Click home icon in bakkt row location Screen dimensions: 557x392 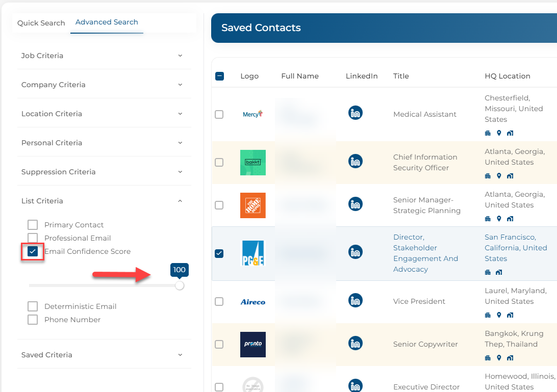tap(510, 176)
